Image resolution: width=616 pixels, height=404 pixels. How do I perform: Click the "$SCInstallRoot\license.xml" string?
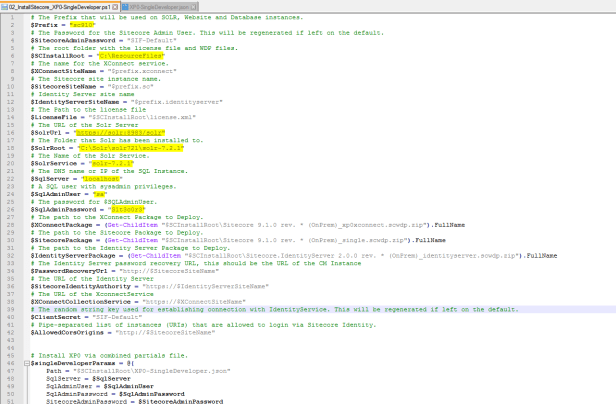tap(142, 117)
